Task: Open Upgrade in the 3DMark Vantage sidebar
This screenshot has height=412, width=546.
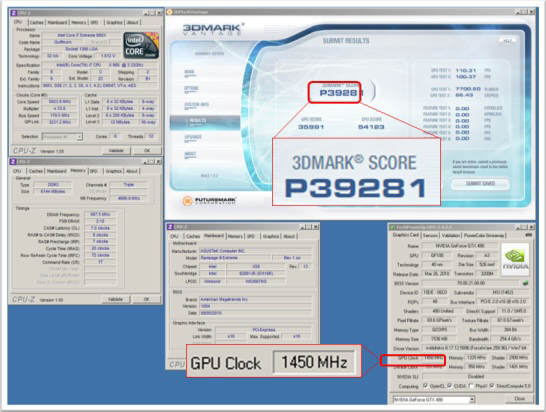Action: click(193, 138)
